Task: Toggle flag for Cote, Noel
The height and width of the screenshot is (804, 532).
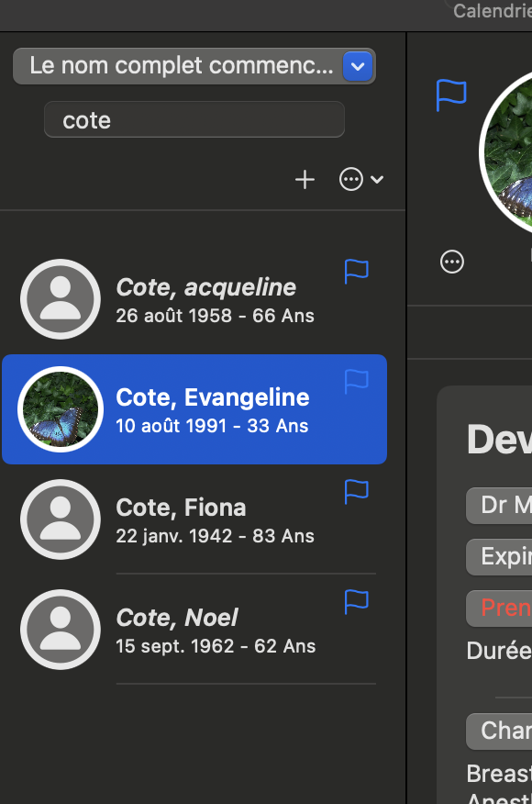Action: click(x=356, y=602)
